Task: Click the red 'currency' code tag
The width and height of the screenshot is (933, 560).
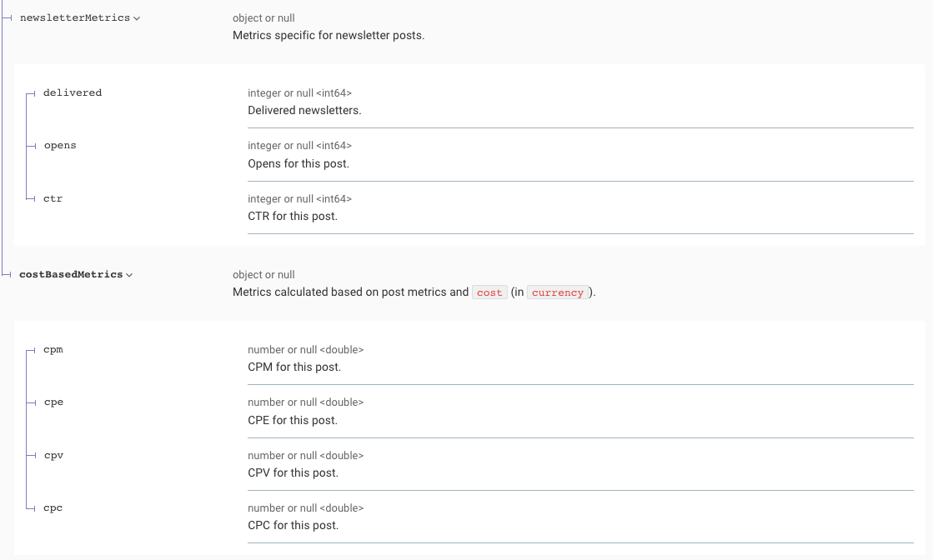Action: [x=558, y=293]
